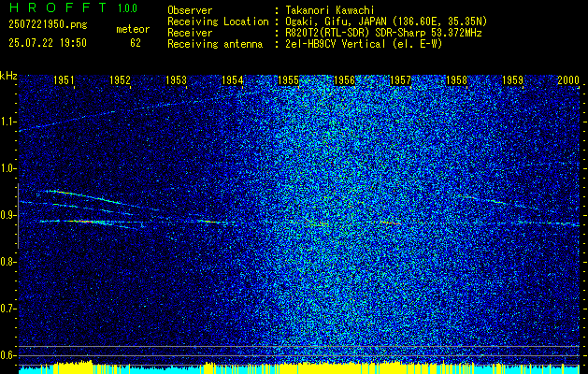Click the date stamp 25.07.22 19:50
The width and height of the screenshot is (588, 374).
click(x=48, y=43)
